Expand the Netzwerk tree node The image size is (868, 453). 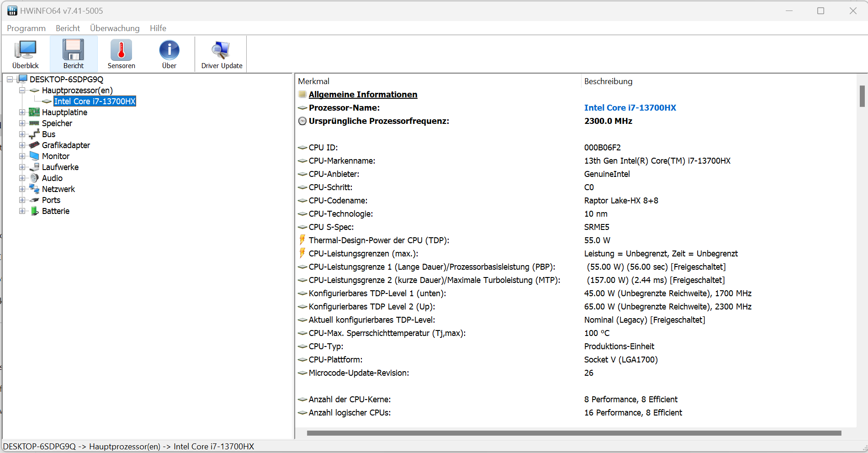(x=22, y=189)
